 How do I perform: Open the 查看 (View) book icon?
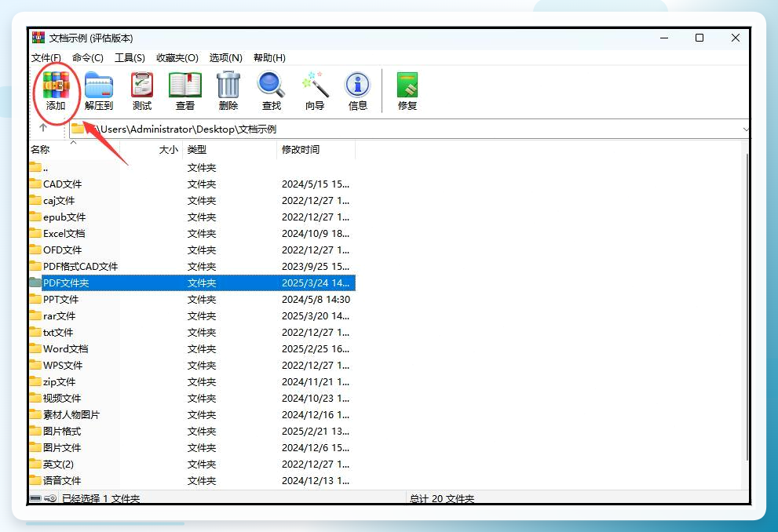(x=185, y=91)
